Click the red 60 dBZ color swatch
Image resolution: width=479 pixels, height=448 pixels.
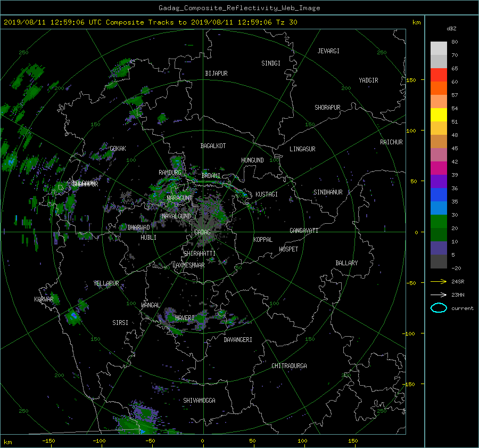coord(439,75)
